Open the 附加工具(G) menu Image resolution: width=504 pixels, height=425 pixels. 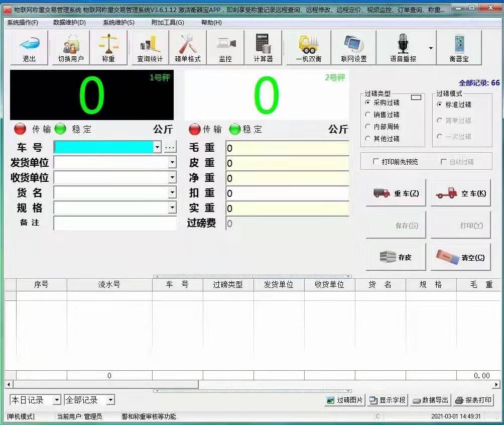168,23
